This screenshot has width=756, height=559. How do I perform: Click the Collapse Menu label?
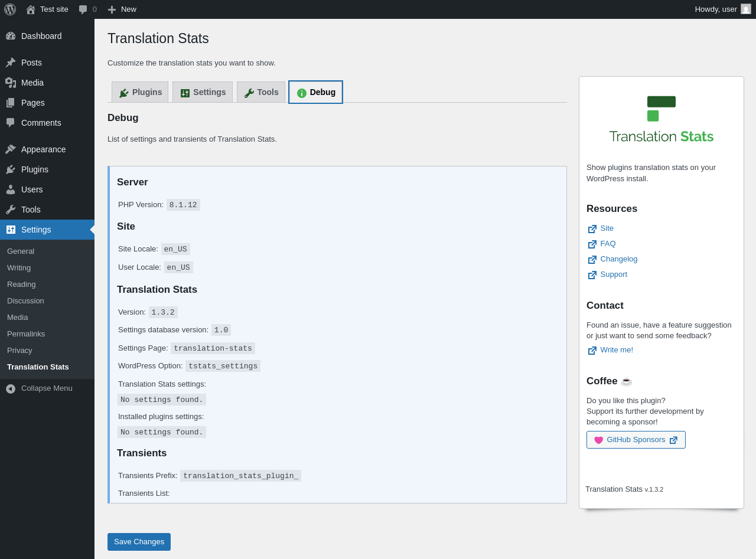pyautogui.click(x=47, y=388)
